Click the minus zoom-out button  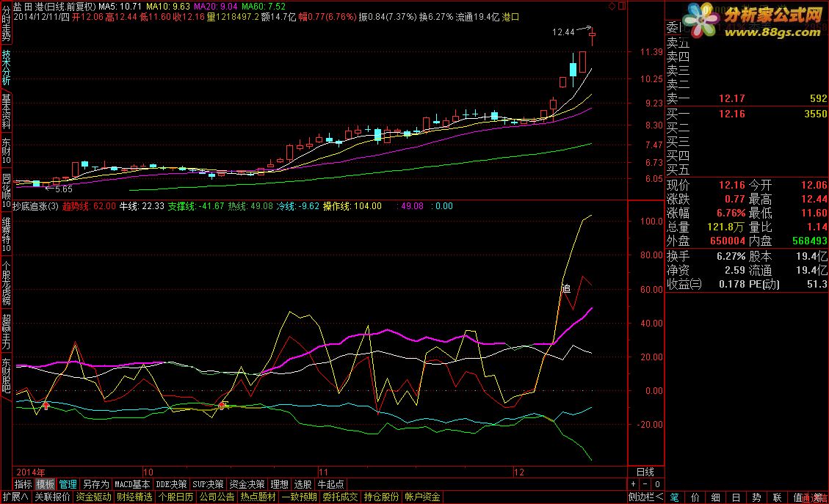[645, 484]
